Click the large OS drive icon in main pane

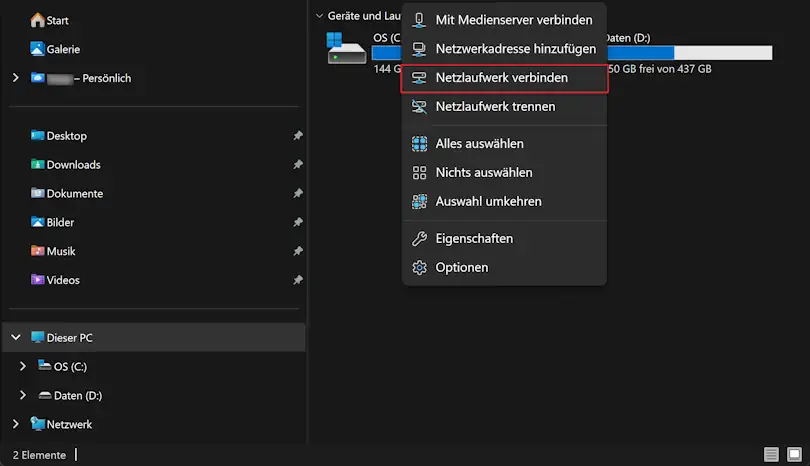(346, 48)
